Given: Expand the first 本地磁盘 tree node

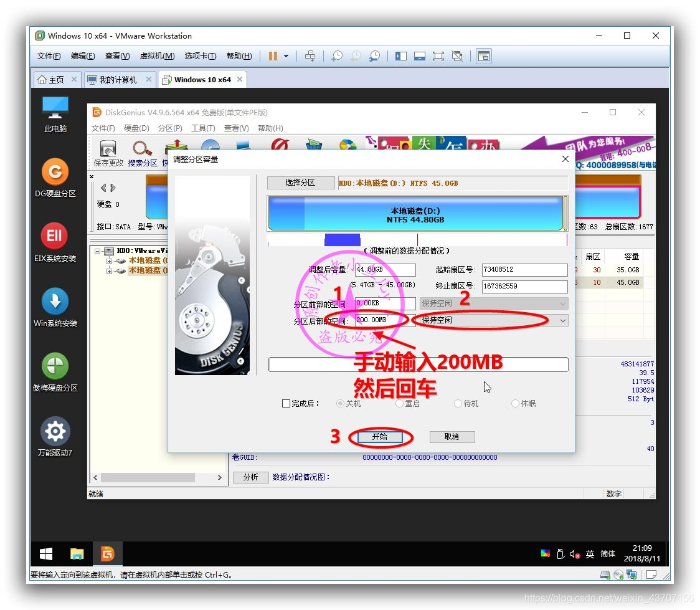Looking at the screenshot, I should (x=109, y=261).
